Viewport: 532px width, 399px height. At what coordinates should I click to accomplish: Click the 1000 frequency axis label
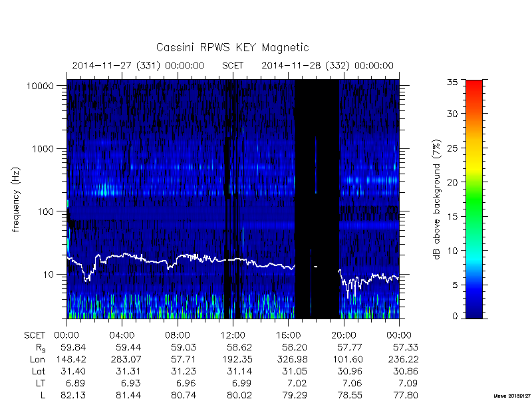(43, 149)
